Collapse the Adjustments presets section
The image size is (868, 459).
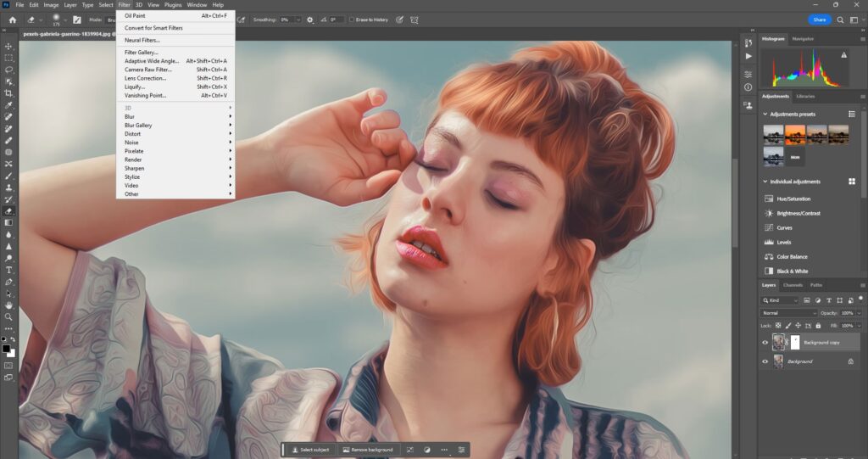pyautogui.click(x=765, y=114)
